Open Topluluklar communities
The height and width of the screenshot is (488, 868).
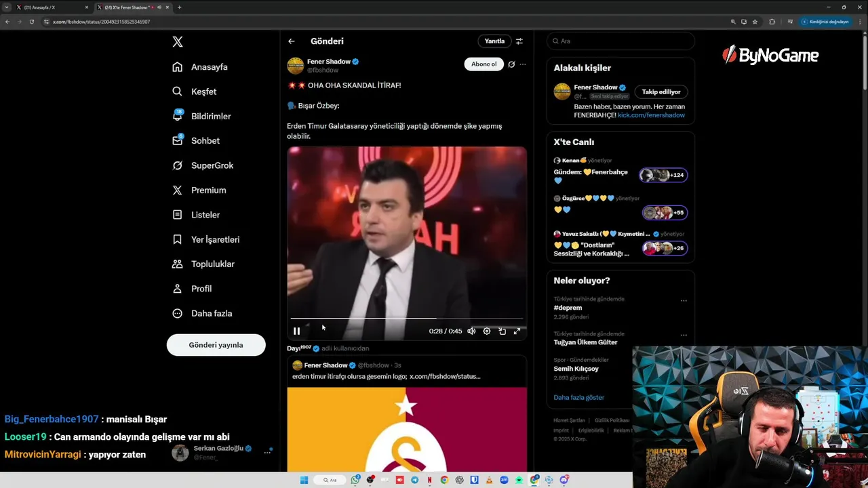click(x=203, y=264)
